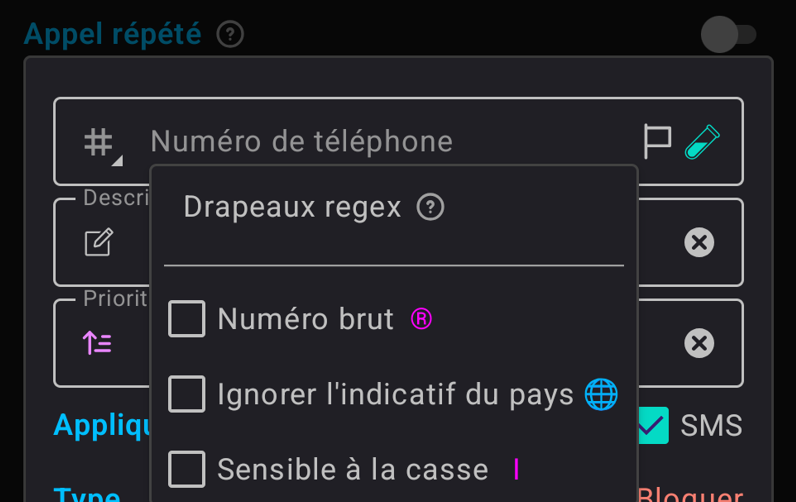Click the magenta case-sensitivity icon

point(516,469)
